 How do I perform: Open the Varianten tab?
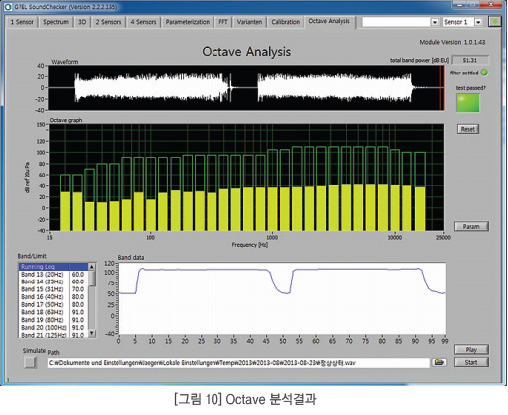point(249,22)
